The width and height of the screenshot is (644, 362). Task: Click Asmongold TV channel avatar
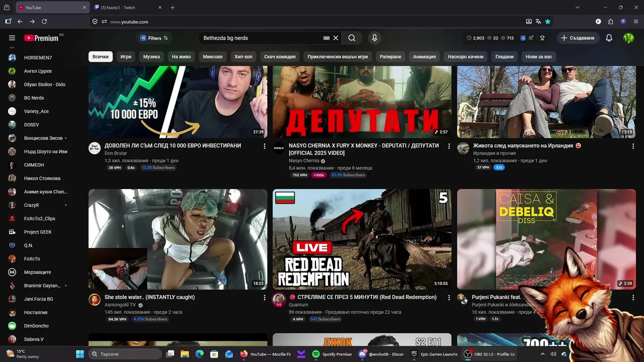point(95,300)
